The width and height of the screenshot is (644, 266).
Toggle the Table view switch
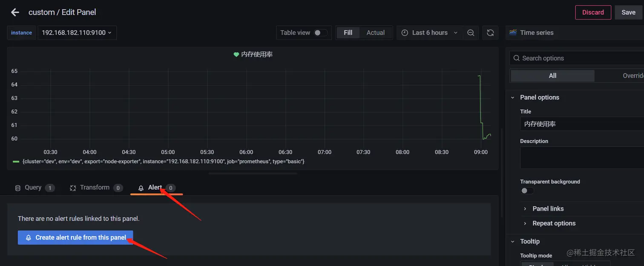click(321, 33)
